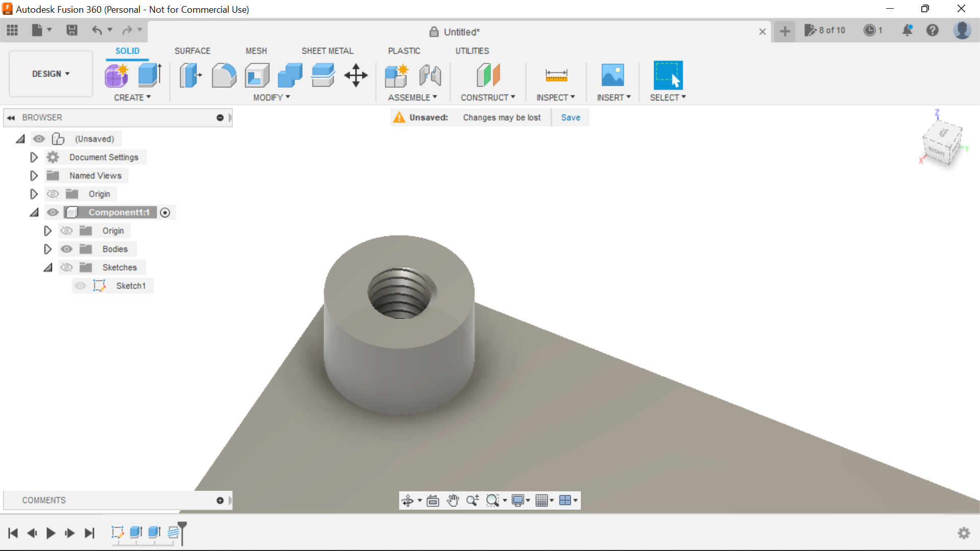Click the Midplane construct icon
Image resolution: width=980 pixels, height=551 pixels.
coord(488,76)
